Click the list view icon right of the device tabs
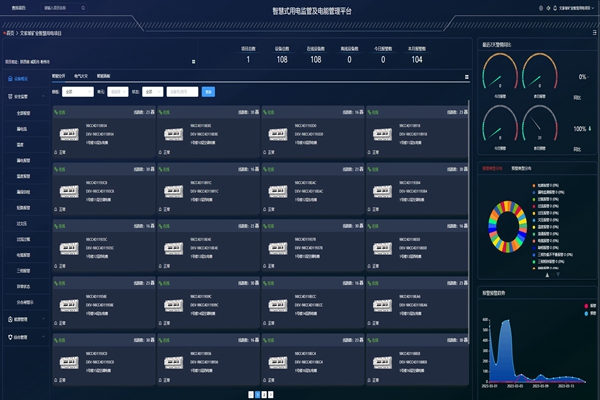The height and width of the screenshot is (400, 600). (x=466, y=75)
